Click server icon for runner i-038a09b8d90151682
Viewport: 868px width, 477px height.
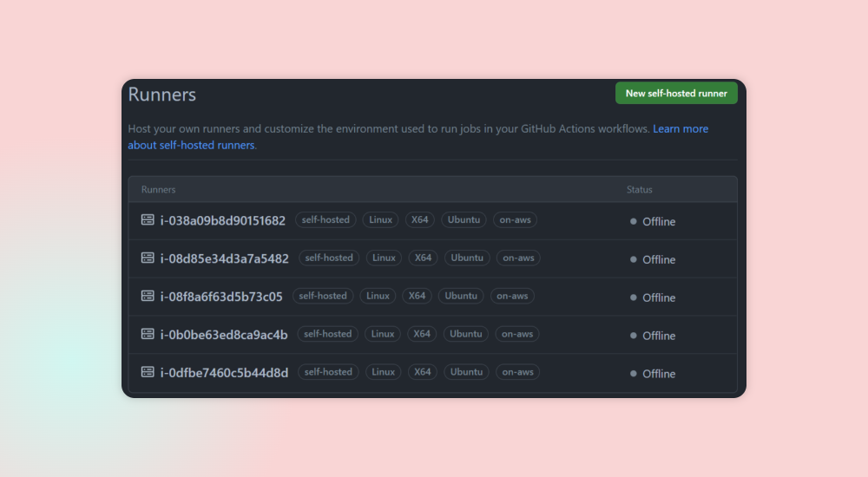(148, 219)
